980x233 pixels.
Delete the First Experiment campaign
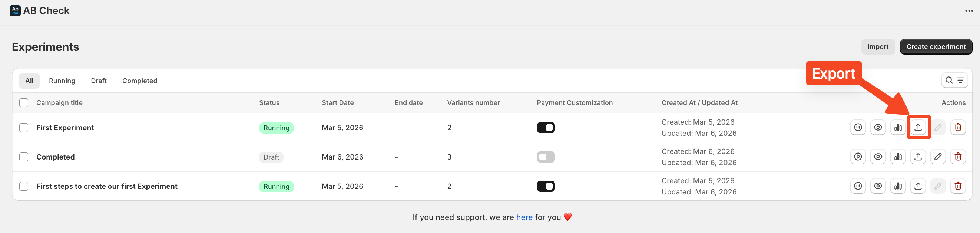coord(957,128)
